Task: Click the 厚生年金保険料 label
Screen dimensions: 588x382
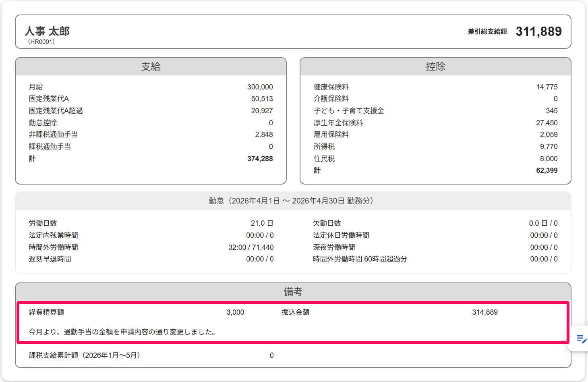Action: click(x=338, y=122)
